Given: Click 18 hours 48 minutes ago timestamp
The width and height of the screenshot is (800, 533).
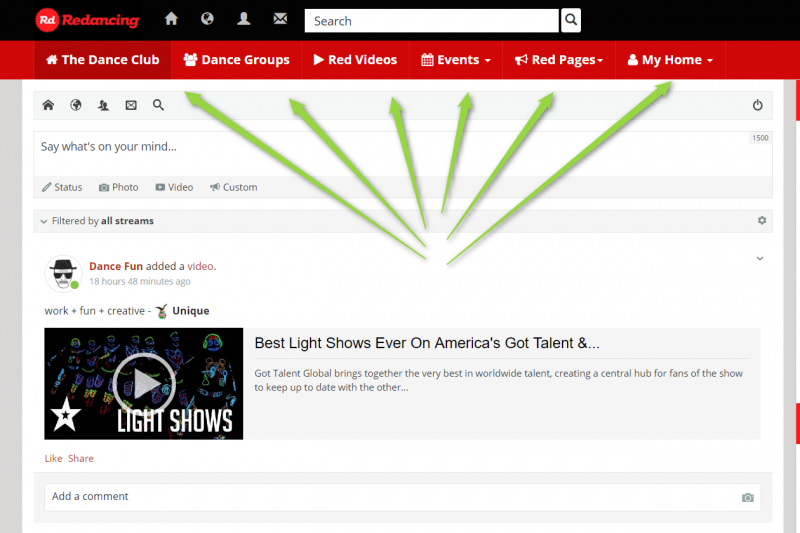Looking at the screenshot, I should (140, 282).
